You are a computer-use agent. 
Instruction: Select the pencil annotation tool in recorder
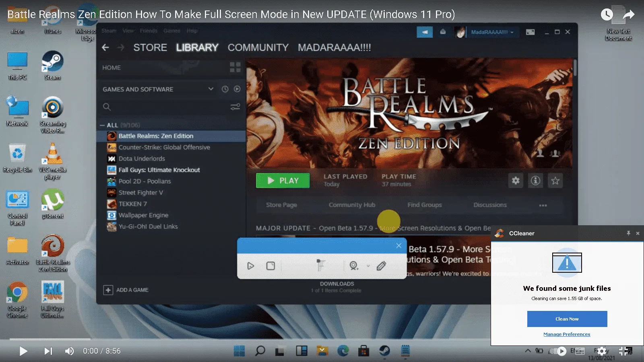click(x=381, y=266)
